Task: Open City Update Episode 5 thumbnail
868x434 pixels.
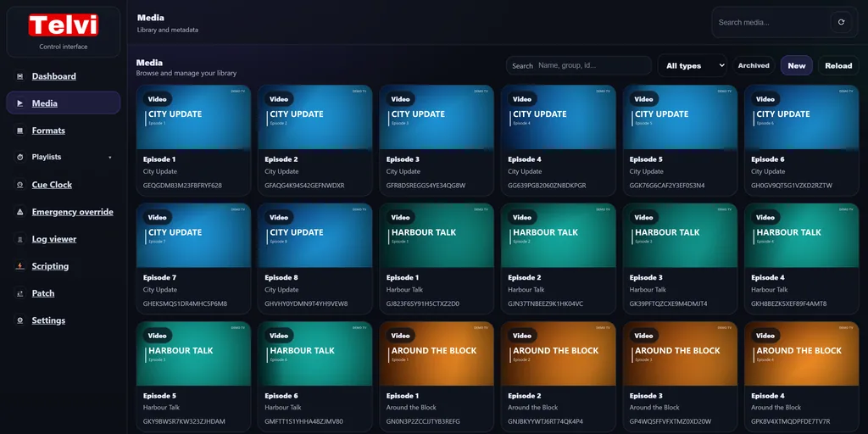Action: point(680,117)
